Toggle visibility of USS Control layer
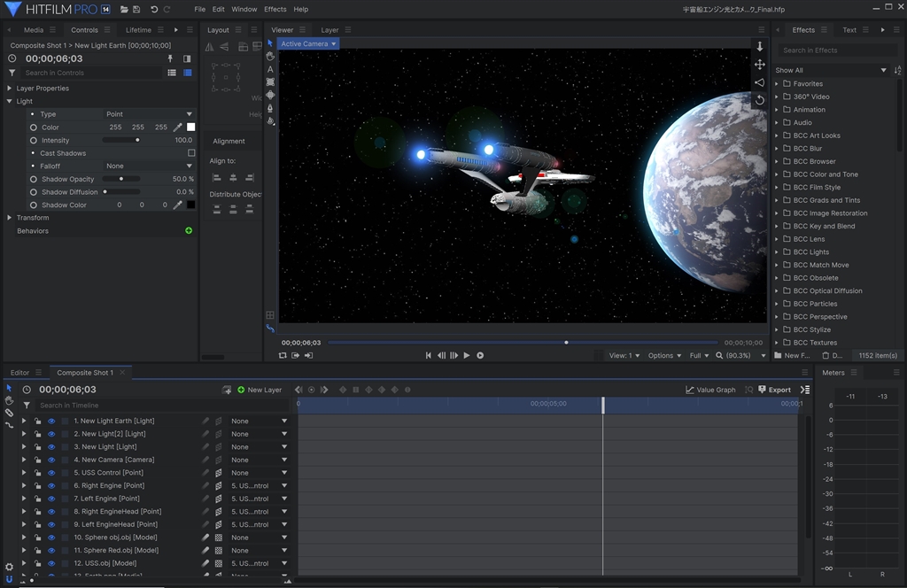The width and height of the screenshot is (907, 588). (x=51, y=473)
